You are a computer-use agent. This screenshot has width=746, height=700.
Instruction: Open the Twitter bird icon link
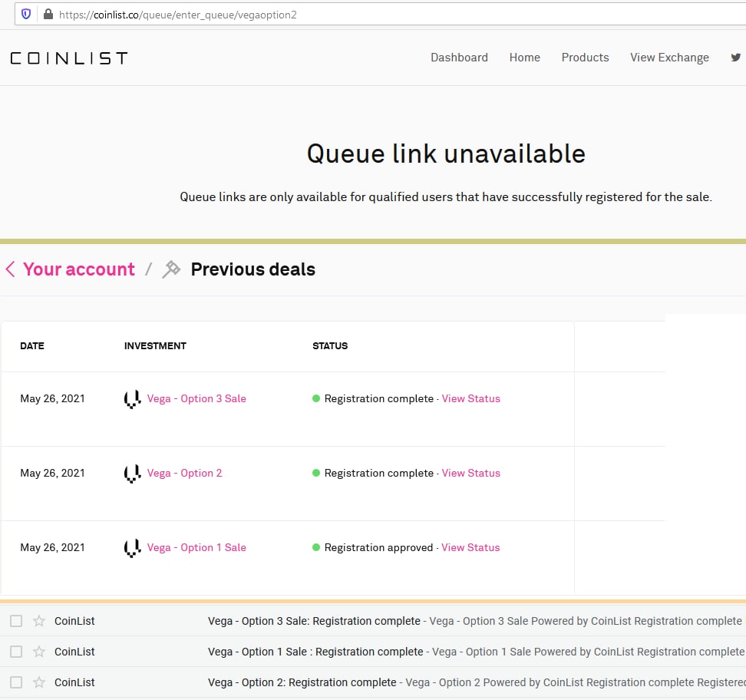pos(735,58)
